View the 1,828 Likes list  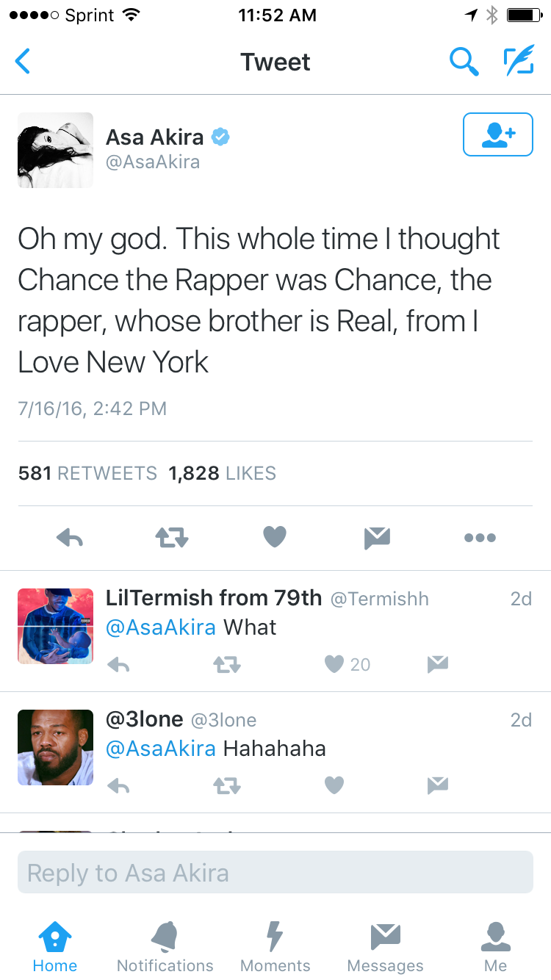pyautogui.click(x=222, y=474)
